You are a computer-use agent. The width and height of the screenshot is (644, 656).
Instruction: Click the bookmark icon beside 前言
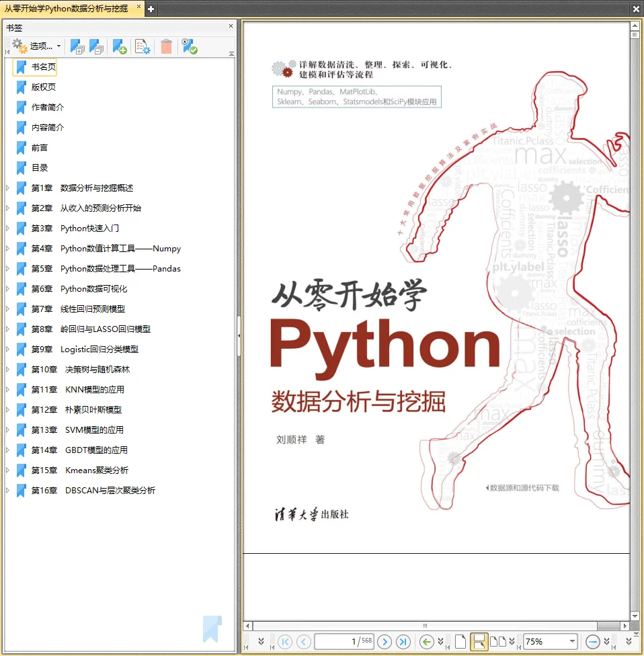click(x=21, y=148)
